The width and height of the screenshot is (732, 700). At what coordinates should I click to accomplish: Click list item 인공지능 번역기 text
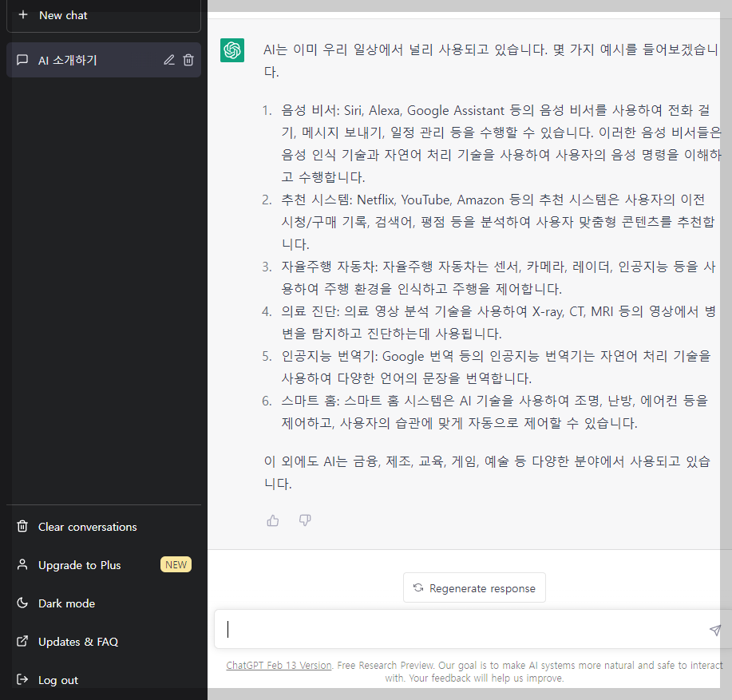496,367
